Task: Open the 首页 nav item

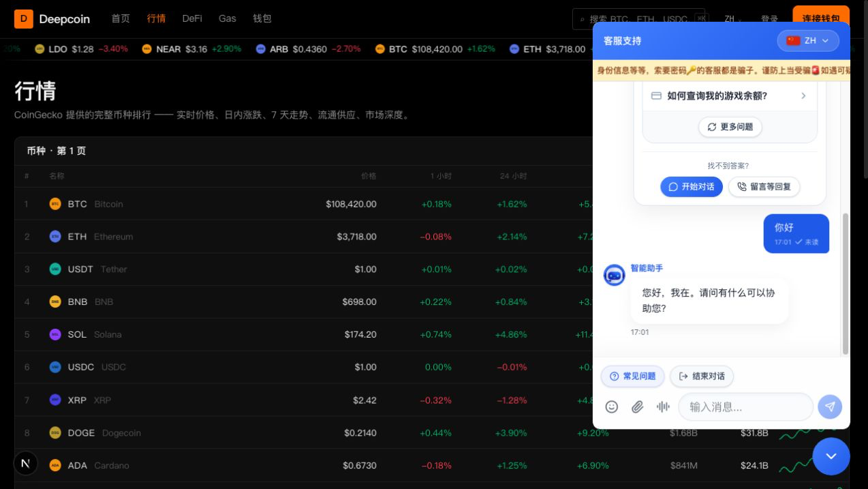Action: point(121,18)
